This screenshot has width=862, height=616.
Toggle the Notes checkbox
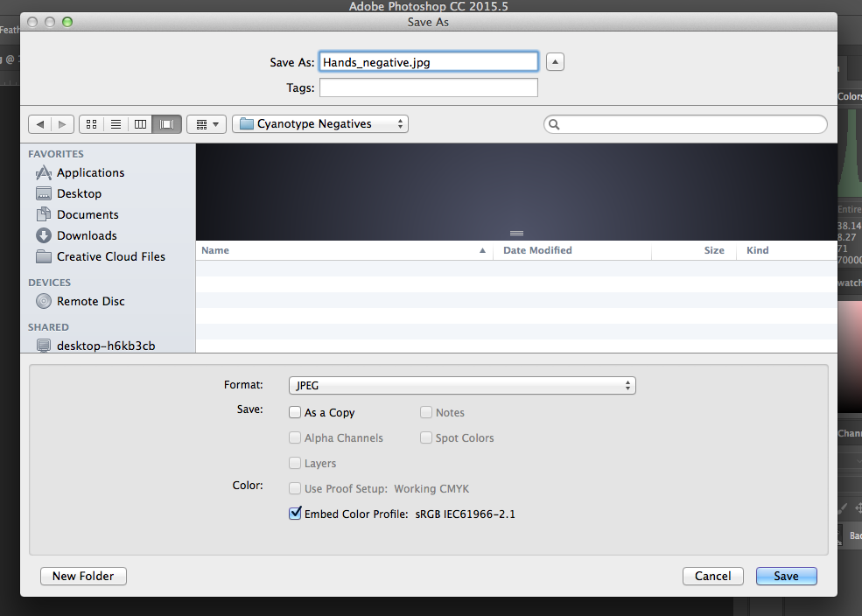click(x=426, y=412)
